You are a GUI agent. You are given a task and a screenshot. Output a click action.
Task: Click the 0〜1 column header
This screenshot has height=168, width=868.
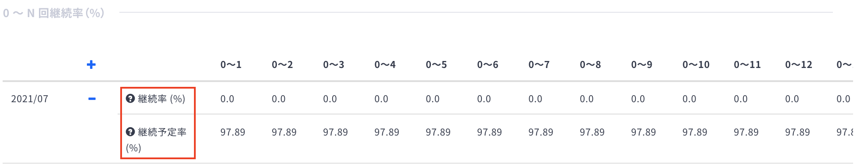click(231, 65)
